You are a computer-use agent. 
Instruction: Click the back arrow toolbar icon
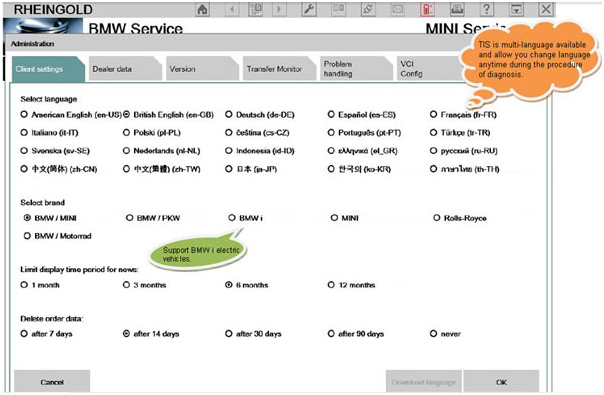tap(232, 9)
